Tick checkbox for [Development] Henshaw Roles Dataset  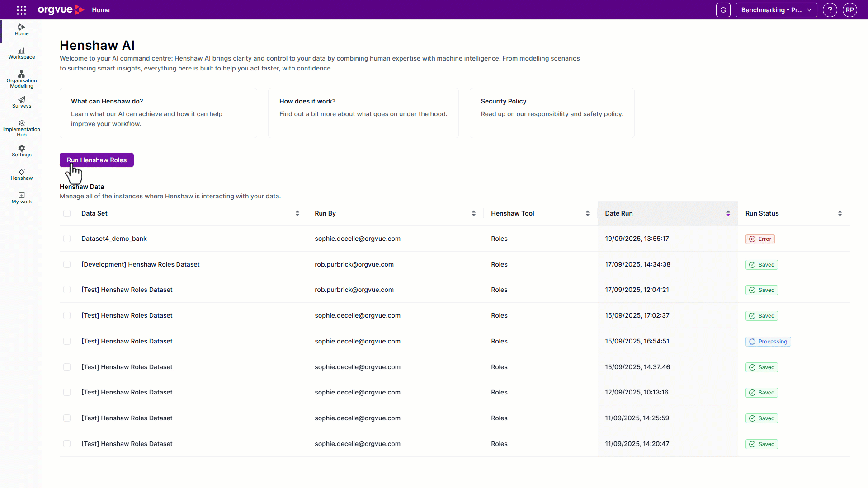pyautogui.click(x=67, y=264)
